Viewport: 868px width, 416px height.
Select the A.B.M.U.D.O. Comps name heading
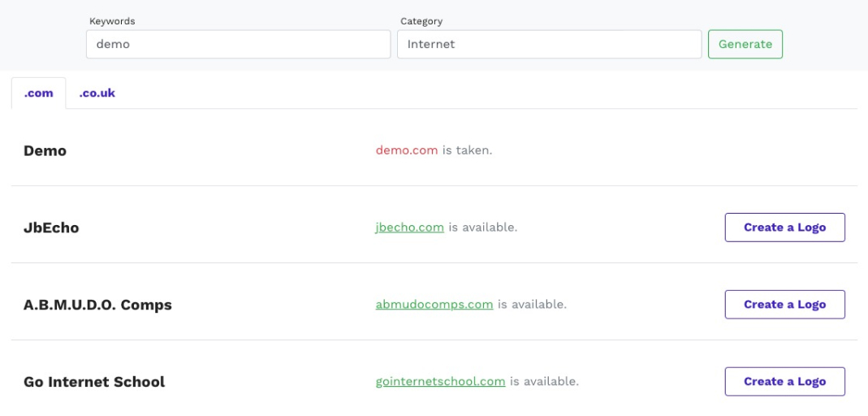coord(97,305)
